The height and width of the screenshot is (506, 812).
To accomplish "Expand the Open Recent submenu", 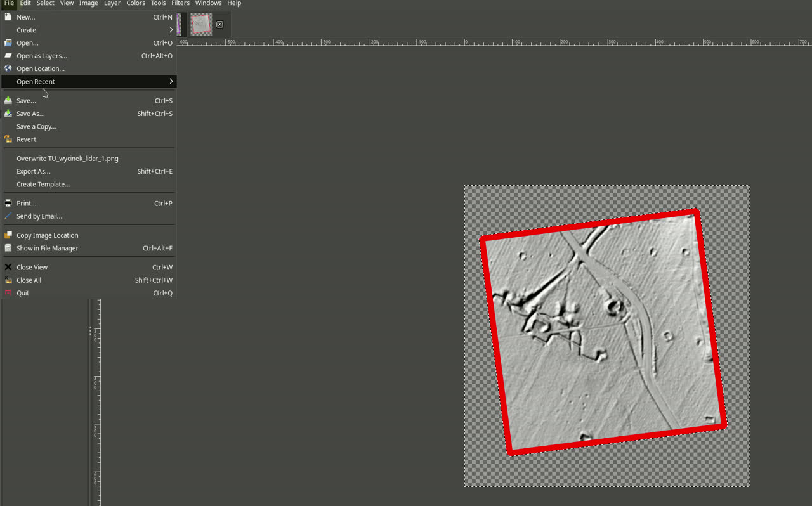I will click(89, 82).
